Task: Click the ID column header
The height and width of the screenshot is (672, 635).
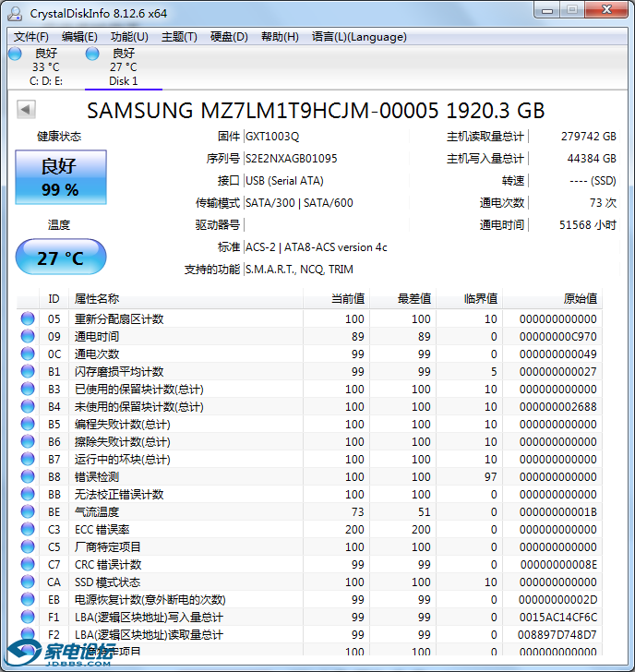Action: pyautogui.click(x=54, y=299)
